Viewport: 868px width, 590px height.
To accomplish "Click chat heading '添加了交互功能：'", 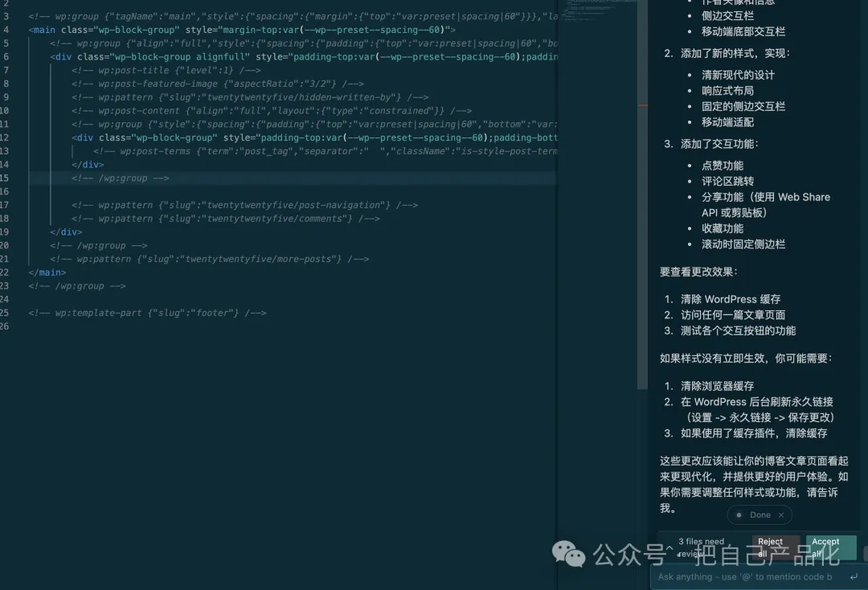I will click(x=719, y=144).
